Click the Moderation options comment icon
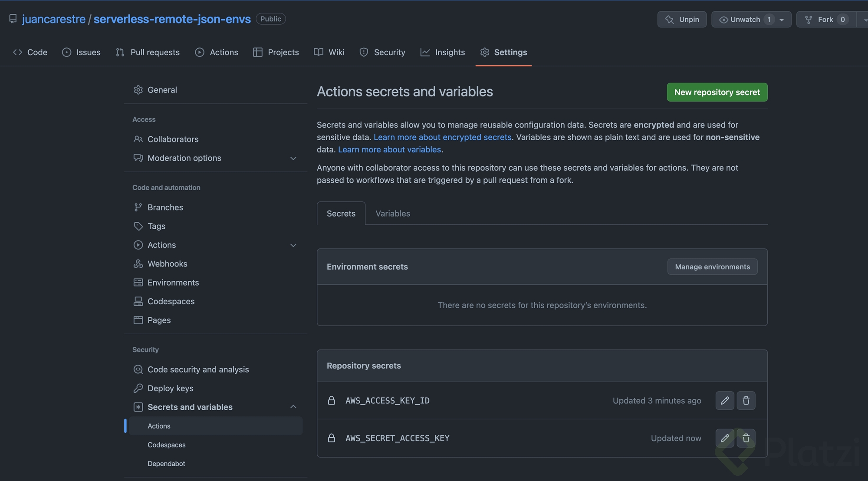 coord(138,158)
